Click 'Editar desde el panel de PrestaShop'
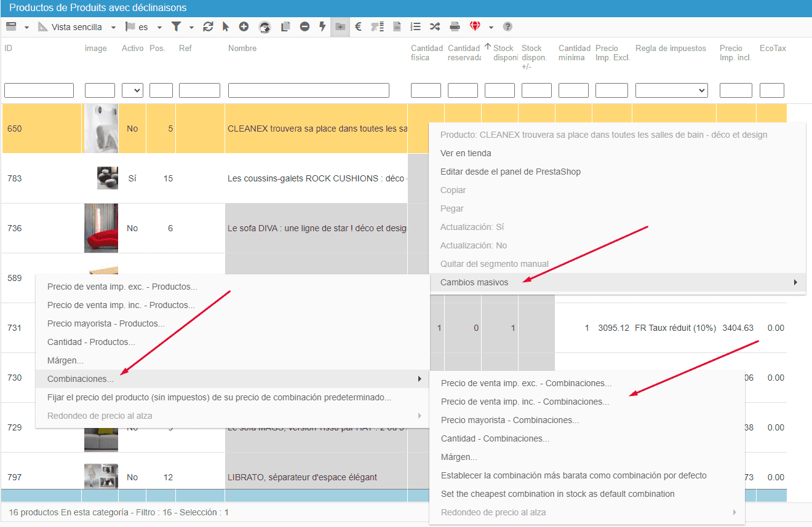This screenshot has width=812, height=527. tap(511, 172)
